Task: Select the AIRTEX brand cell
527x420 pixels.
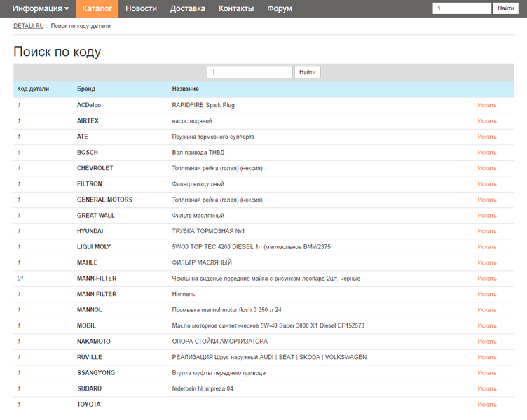Action: coord(88,121)
